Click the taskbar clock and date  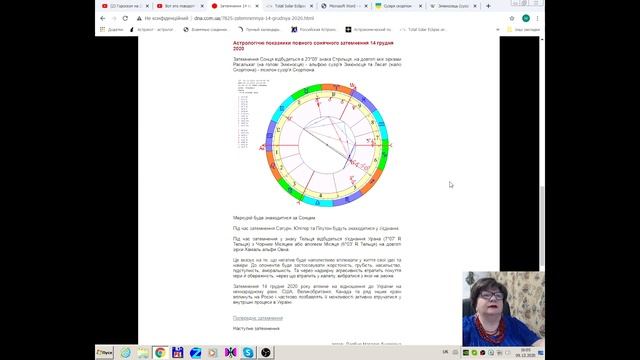tap(524, 353)
